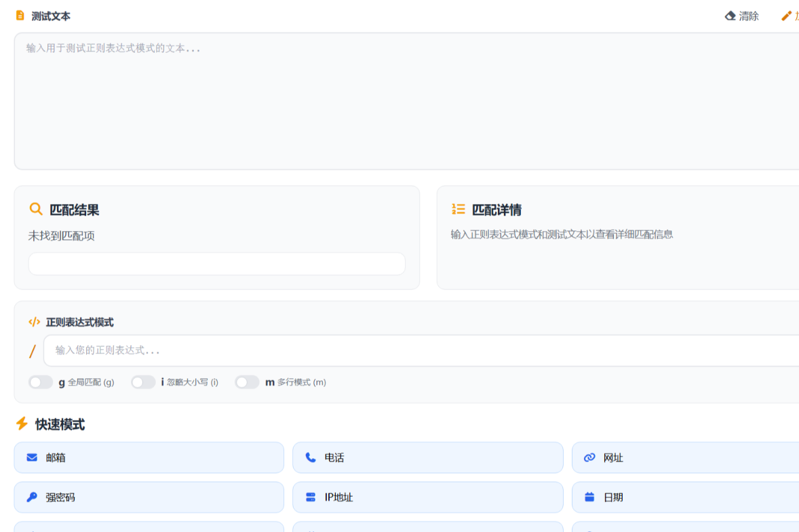Click inside the 测试文本 text area

407,101
